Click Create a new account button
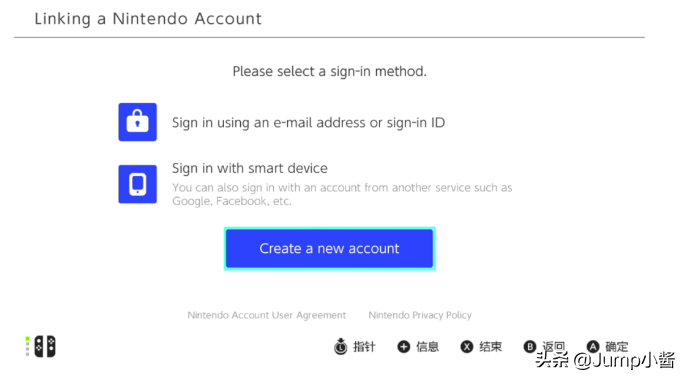686x380 pixels. pyautogui.click(x=329, y=248)
